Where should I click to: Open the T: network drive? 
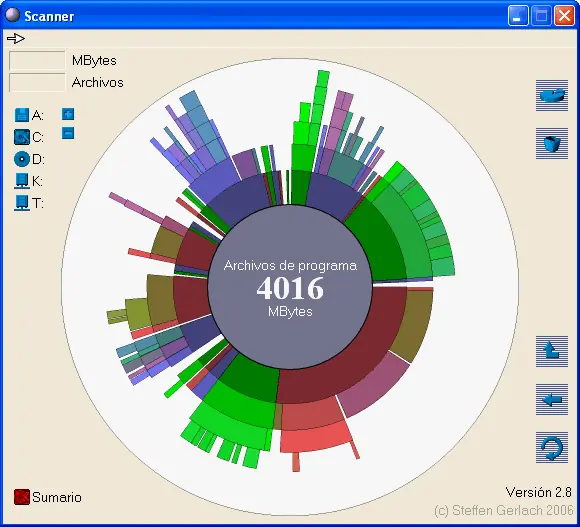pos(22,203)
